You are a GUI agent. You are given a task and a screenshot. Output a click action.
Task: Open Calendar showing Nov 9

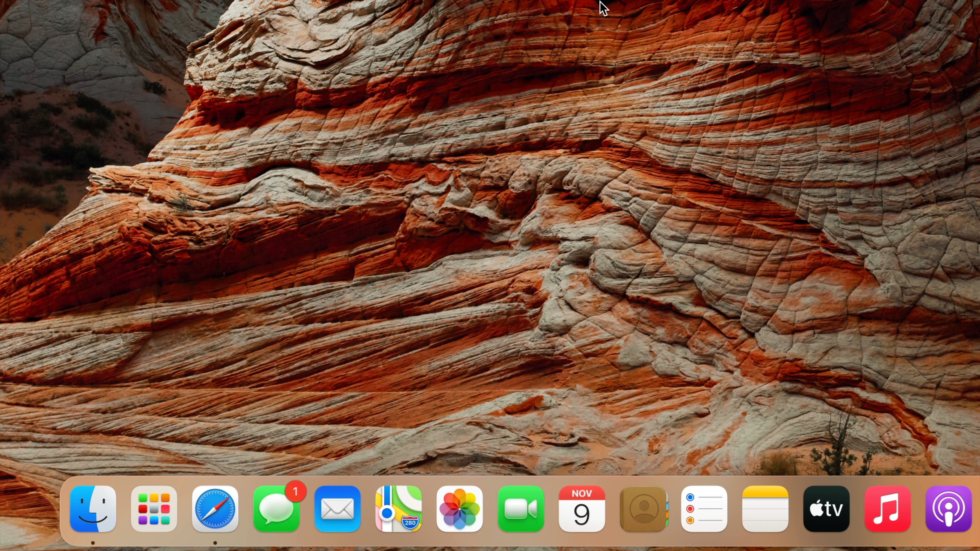click(582, 508)
